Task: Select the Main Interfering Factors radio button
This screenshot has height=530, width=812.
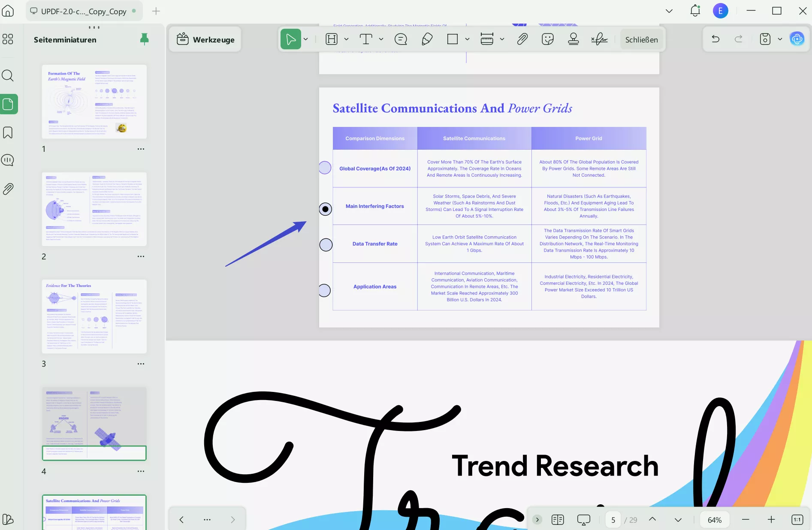Action: click(326, 209)
